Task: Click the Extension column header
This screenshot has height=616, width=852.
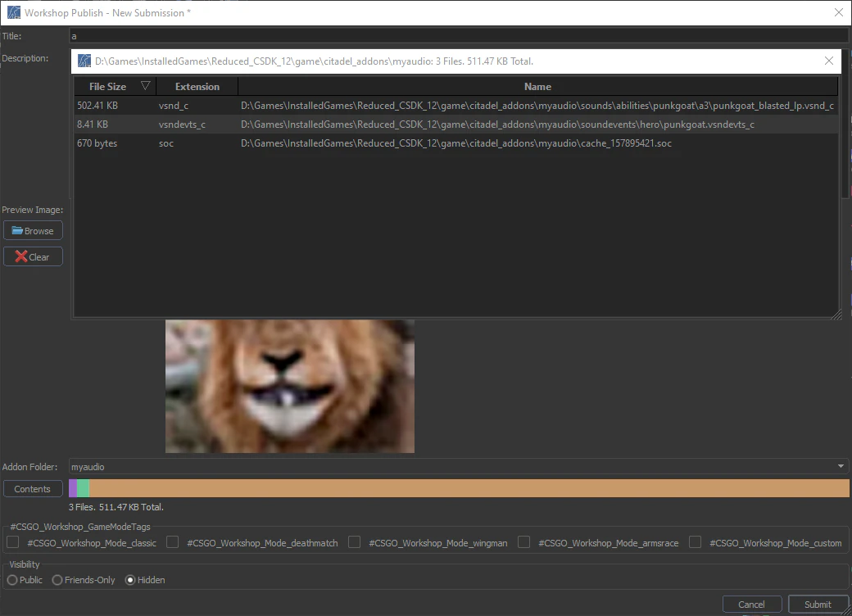Action: [197, 87]
